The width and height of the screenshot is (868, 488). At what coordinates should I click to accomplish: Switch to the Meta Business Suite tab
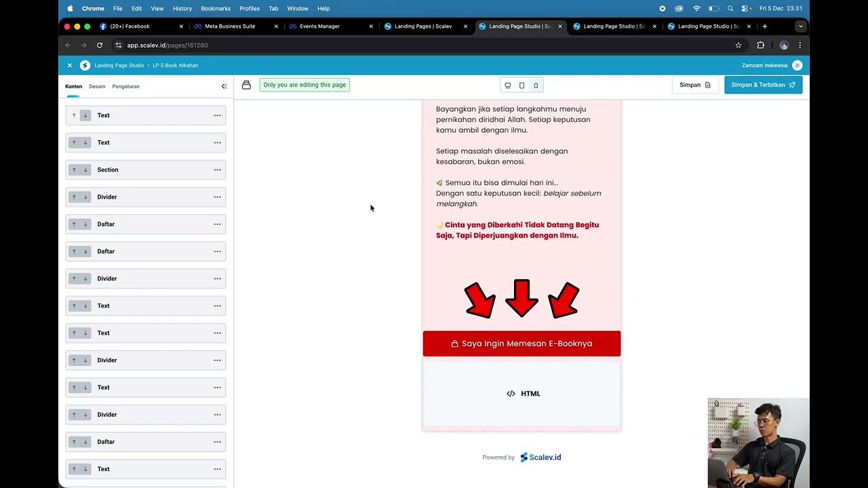pos(230,26)
